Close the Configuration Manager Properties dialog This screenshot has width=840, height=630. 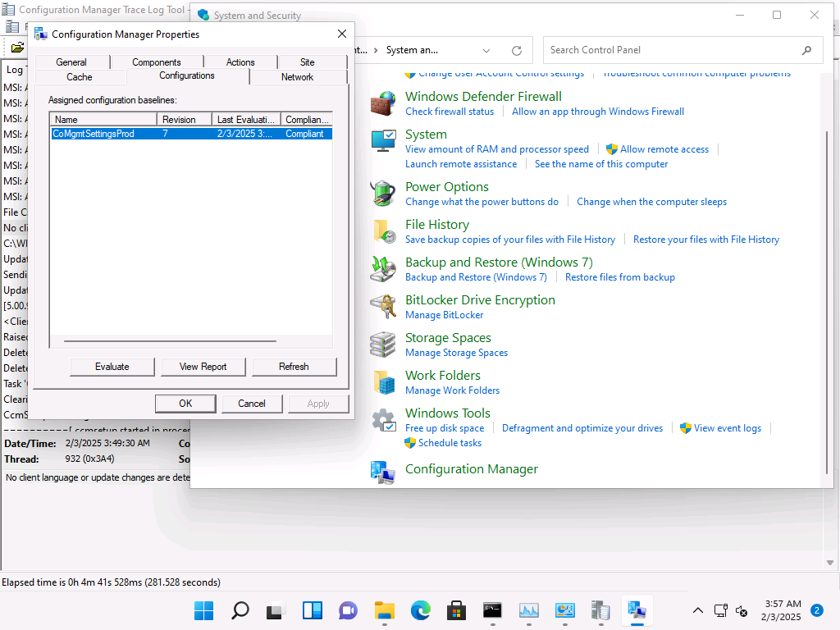tap(342, 34)
